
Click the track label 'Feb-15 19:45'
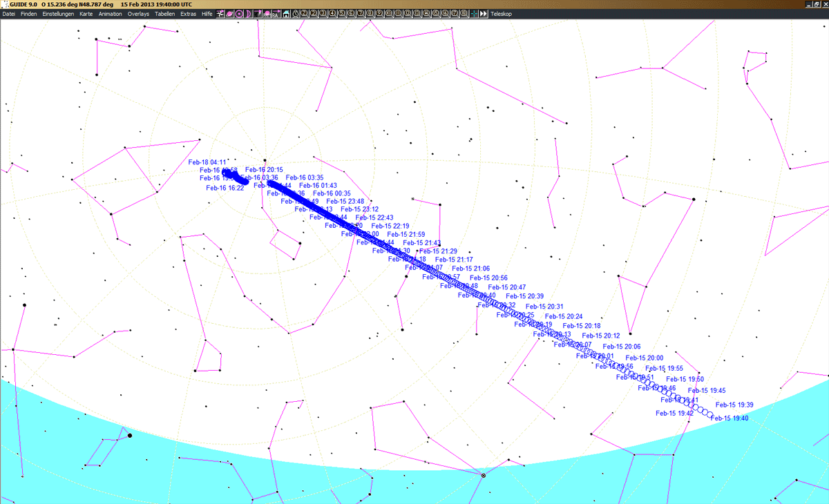click(x=707, y=391)
